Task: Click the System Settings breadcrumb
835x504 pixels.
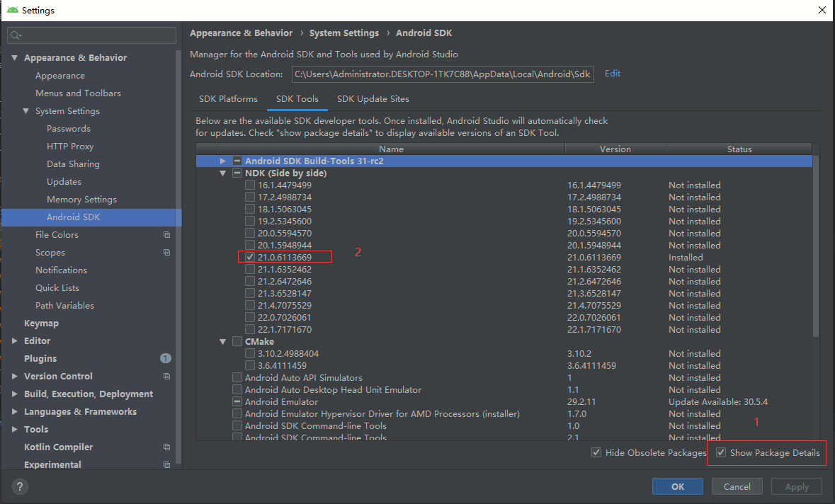Action: pos(344,33)
